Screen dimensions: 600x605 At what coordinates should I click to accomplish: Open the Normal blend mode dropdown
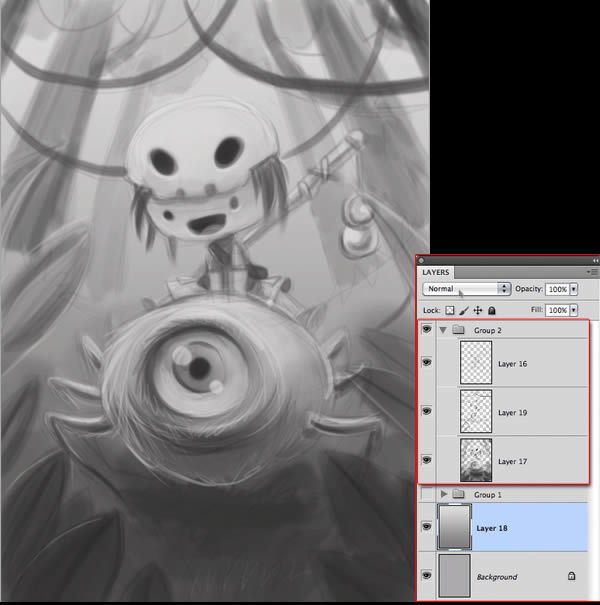tap(466, 289)
